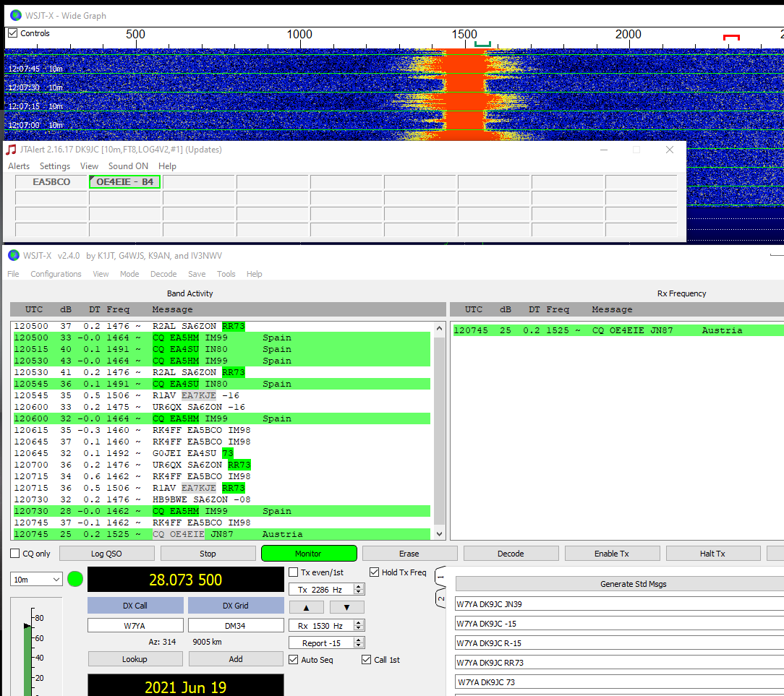This screenshot has width=784, height=696.
Task: Click the message field W7YA DK9JC R-15
Action: [x=620, y=643]
